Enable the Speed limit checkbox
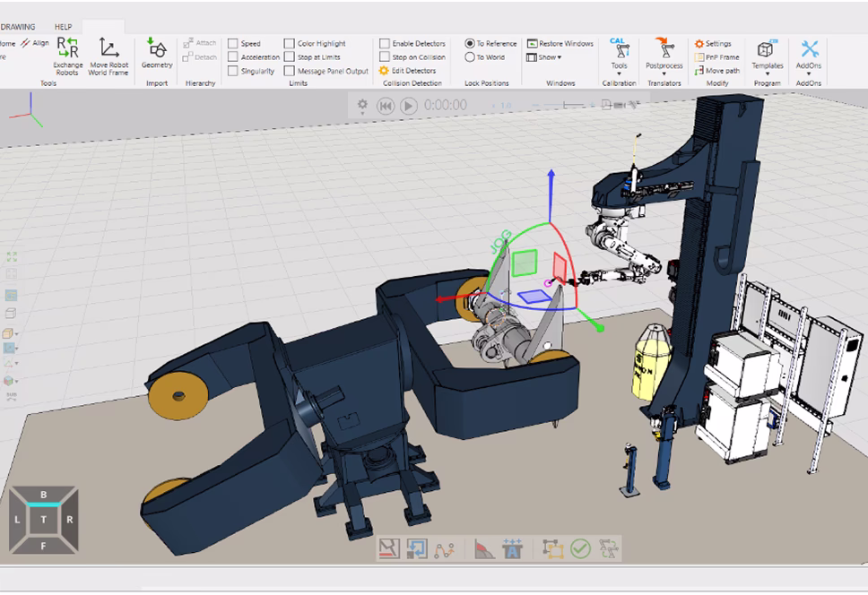Viewport: 868px width, 595px height. [x=233, y=43]
